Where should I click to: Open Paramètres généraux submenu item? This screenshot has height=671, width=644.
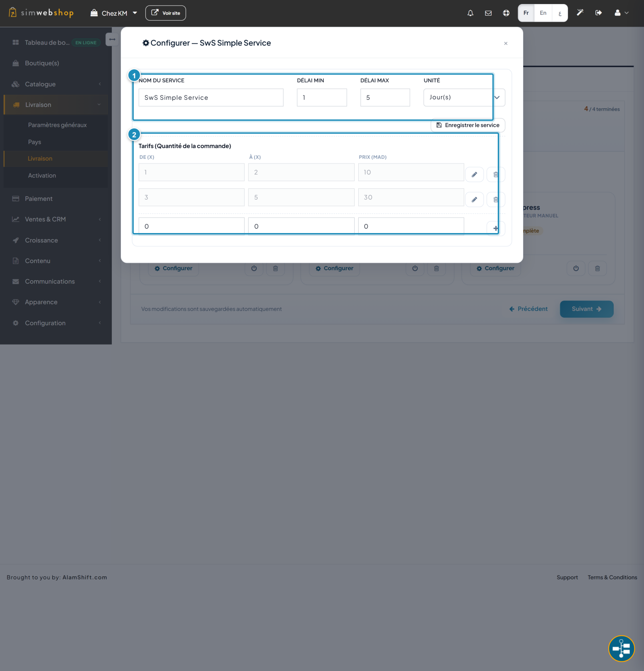(57, 125)
